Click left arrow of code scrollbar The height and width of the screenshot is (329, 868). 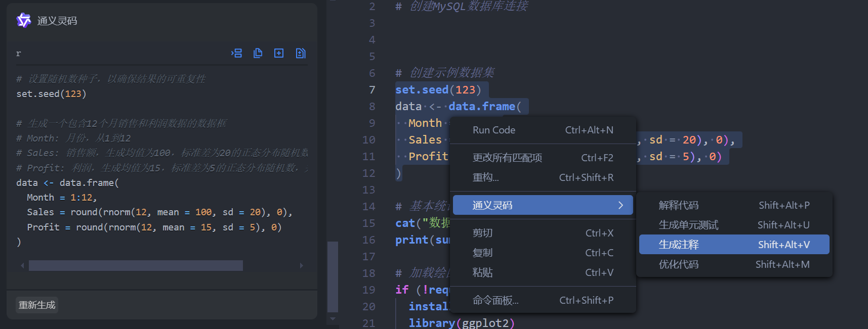pos(22,265)
